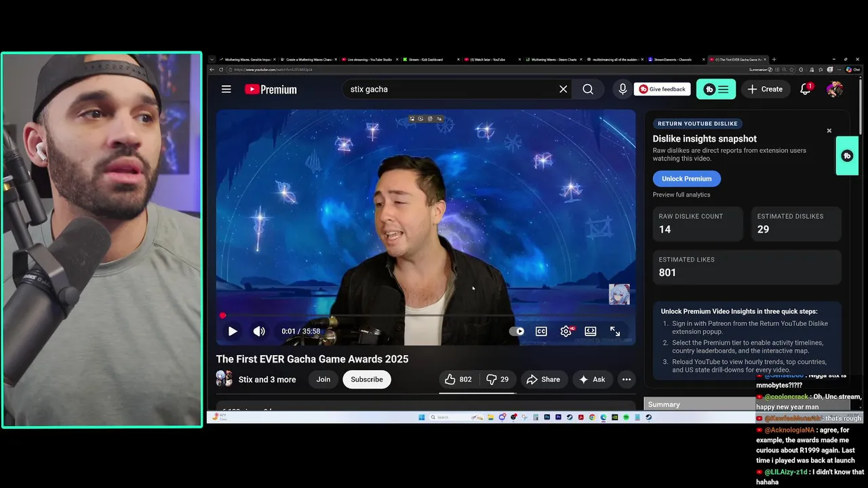The width and height of the screenshot is (868, 488).
Task: Click the video title text
Action: point(312,359)
